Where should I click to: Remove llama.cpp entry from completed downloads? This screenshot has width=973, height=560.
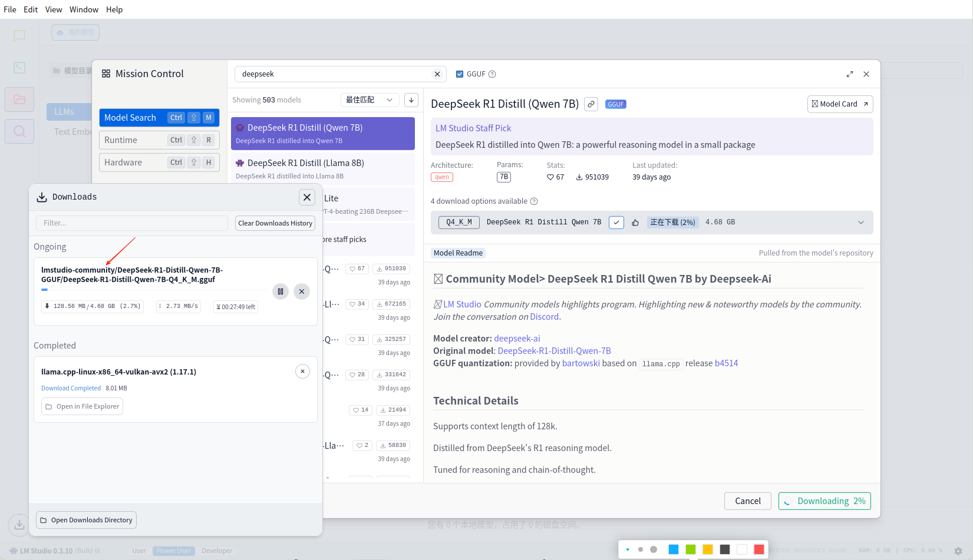pyautogui.click(x=302, y=371)
